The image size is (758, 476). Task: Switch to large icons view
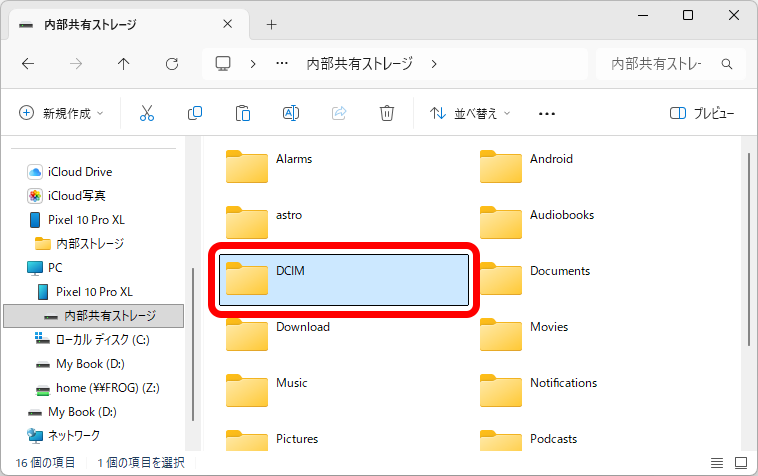(741, 463)
